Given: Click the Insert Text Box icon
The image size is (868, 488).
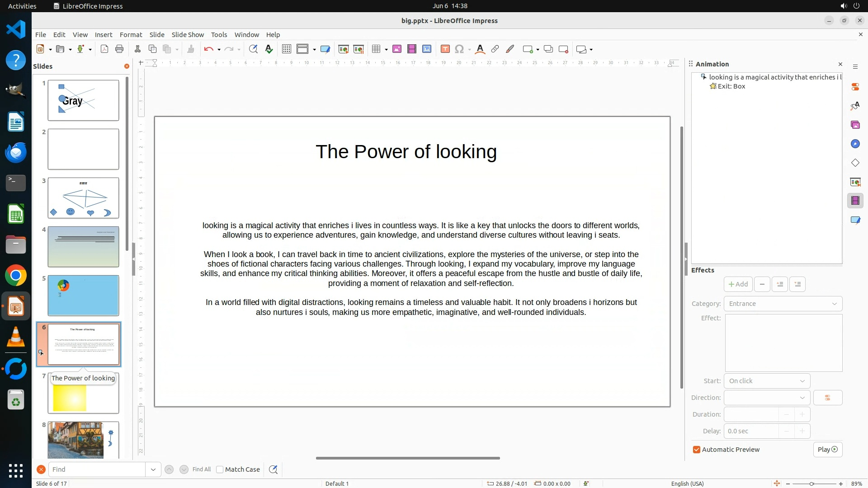Looking at the screenshot, I should tap(445, 49).
